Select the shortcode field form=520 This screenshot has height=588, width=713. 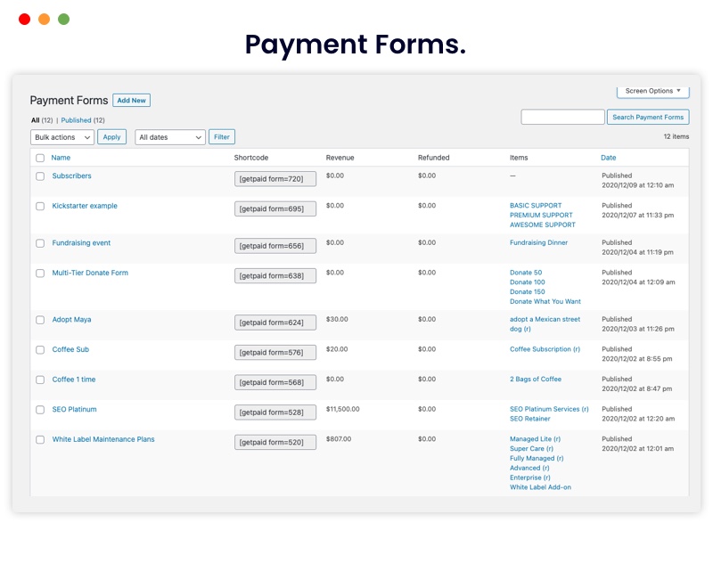[275, 443]
